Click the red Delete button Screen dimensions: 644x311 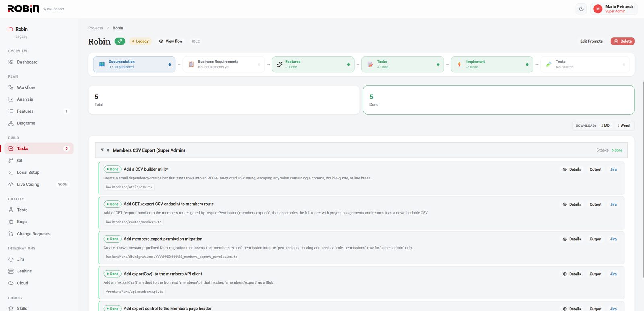[x=623, y=41]
